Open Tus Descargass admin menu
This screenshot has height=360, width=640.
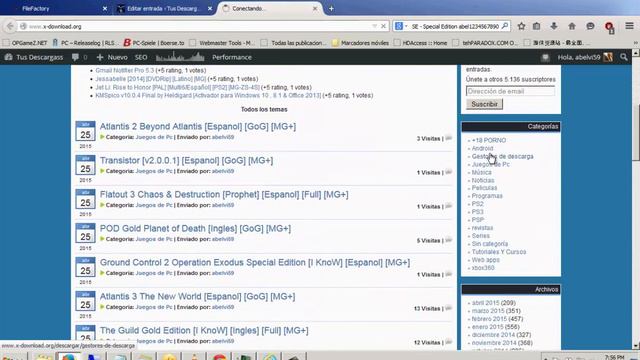[34, 58]
